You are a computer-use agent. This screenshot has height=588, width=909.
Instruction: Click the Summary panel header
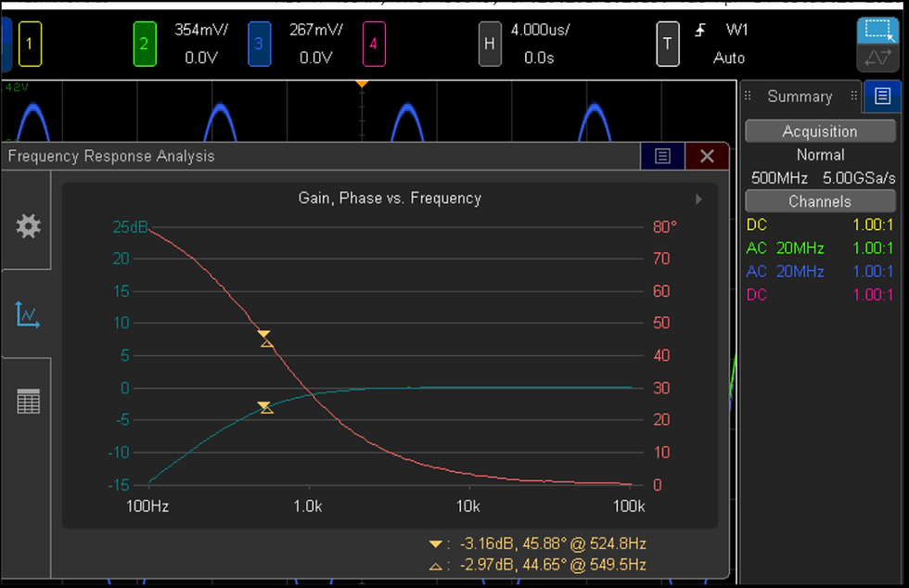800,96
